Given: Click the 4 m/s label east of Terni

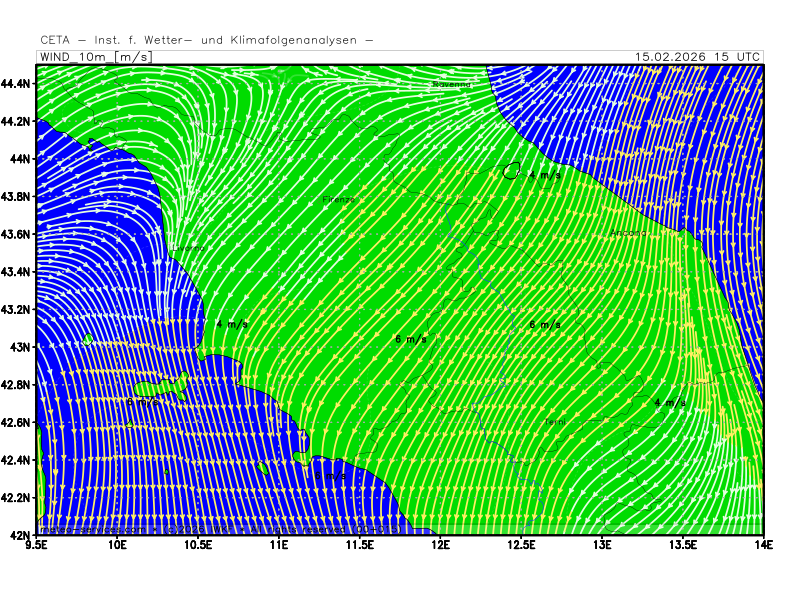Looking at the screenshot, I should (670, 402).
